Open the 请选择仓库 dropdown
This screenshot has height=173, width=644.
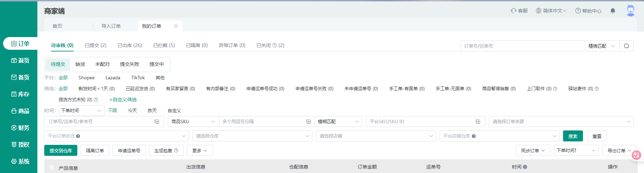pyautogui.click(x=252, y=136)
